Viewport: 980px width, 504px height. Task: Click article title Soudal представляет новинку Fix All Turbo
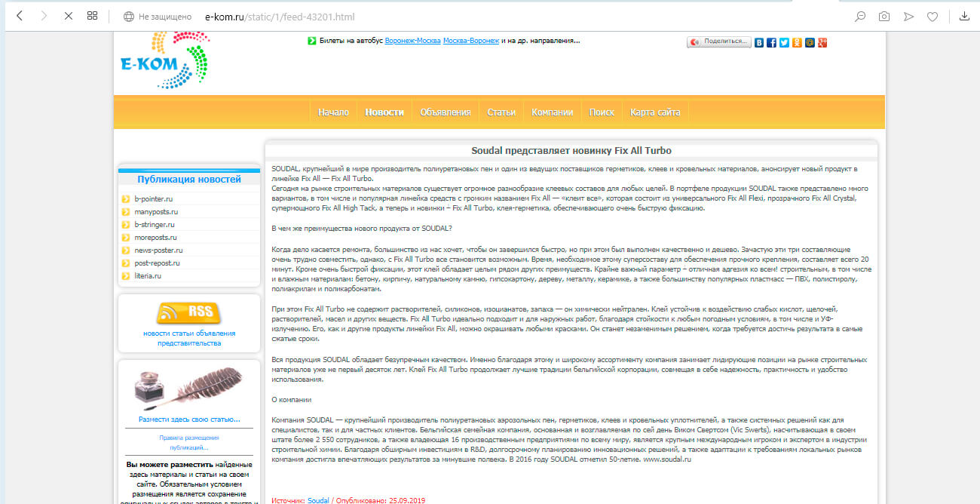click(571, 151)
